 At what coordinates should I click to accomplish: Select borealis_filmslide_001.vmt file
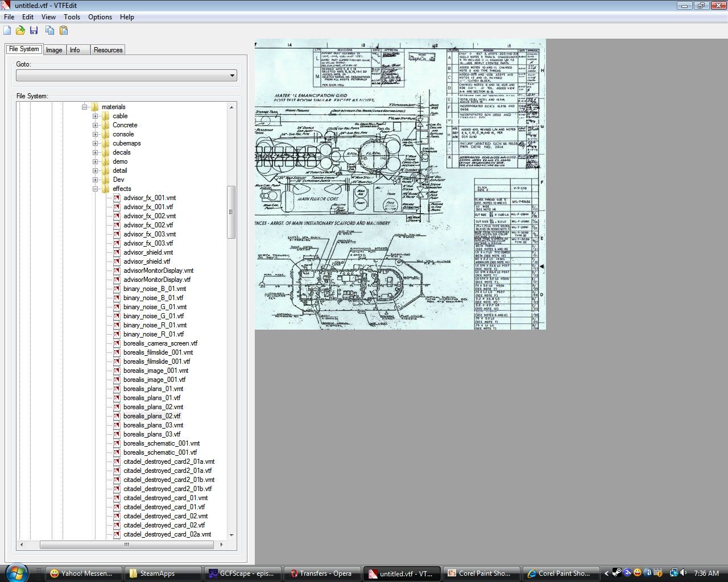(158, 352)
